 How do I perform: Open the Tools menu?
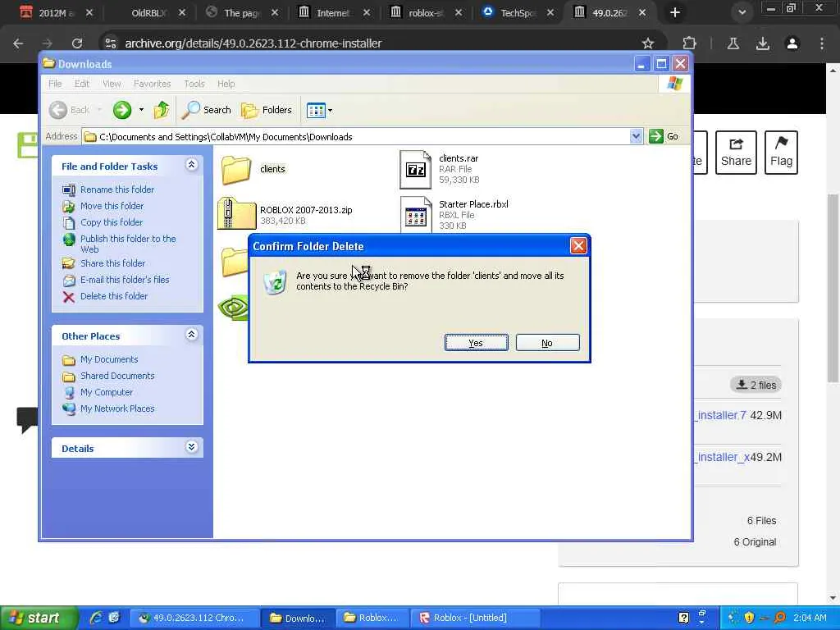coord(194,84)
